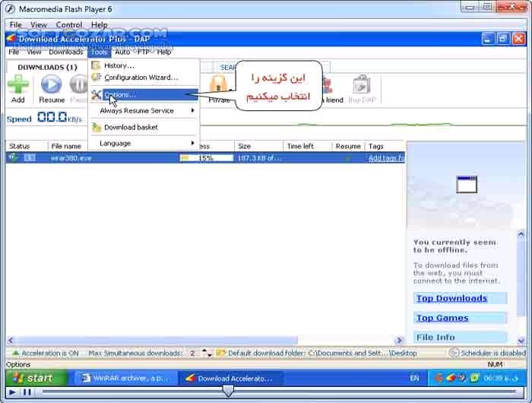
Task: Click the Resume column header
Action: 348,146
